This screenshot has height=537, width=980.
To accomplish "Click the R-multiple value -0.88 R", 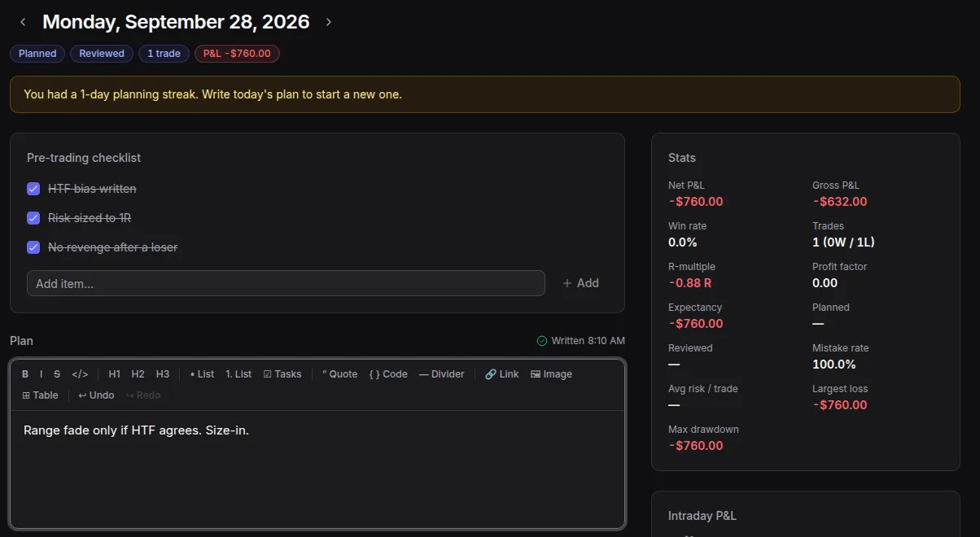I will pos(690,283).
